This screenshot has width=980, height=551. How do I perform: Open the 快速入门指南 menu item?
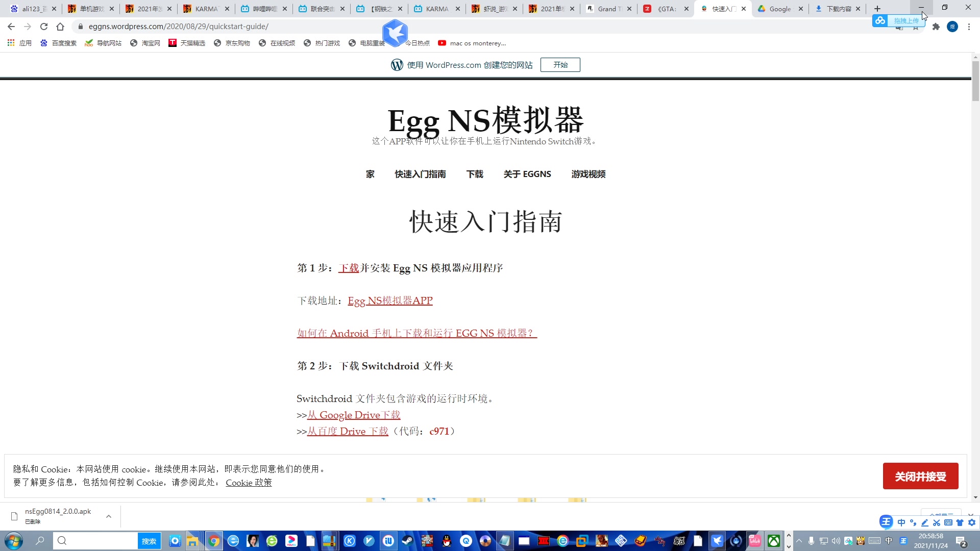[420, 174]
